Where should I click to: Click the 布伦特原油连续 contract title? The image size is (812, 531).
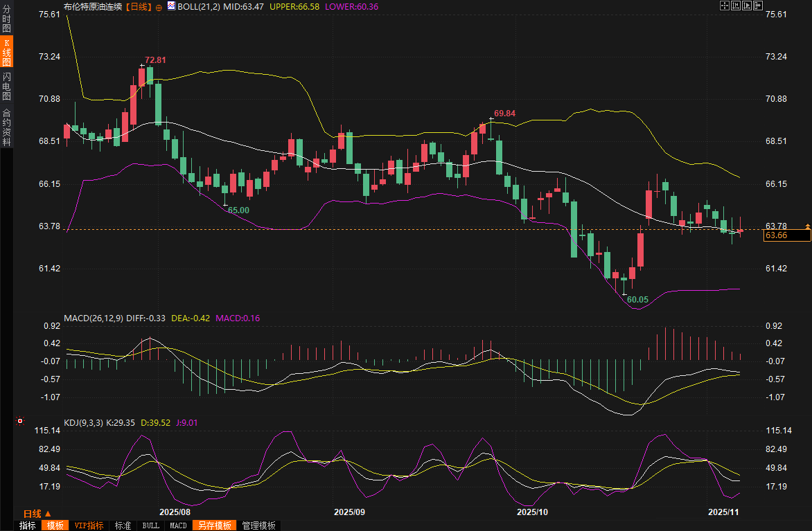[94, 6]
